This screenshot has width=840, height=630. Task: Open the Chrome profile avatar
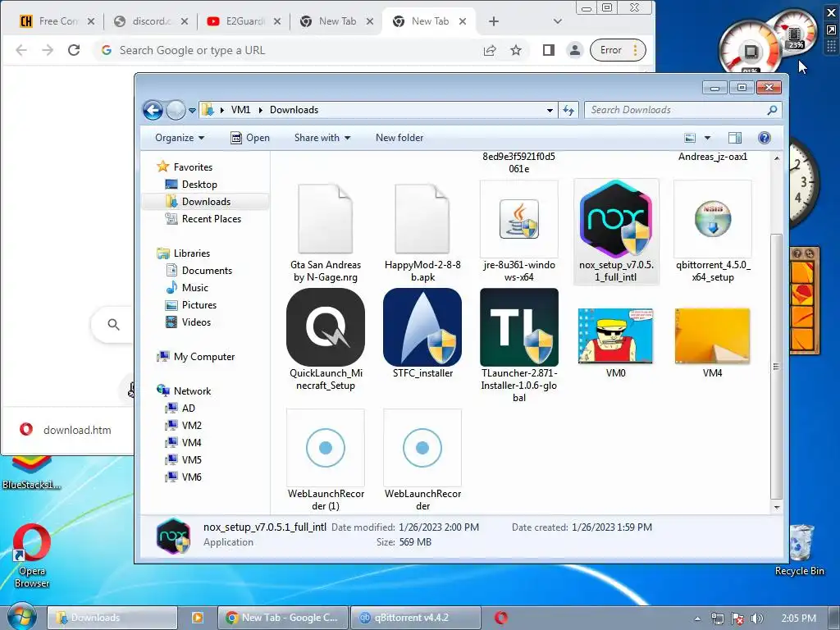575,50
